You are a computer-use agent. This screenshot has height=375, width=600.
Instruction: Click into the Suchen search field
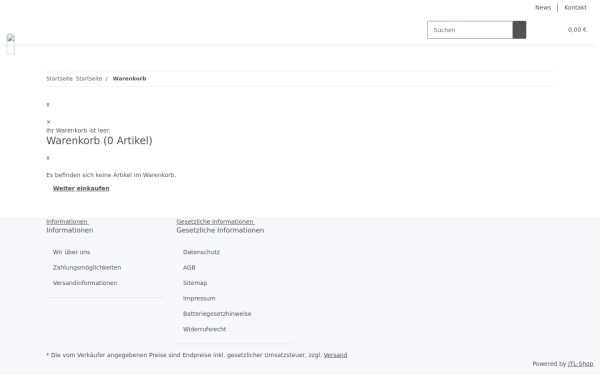tap(470, 30)
